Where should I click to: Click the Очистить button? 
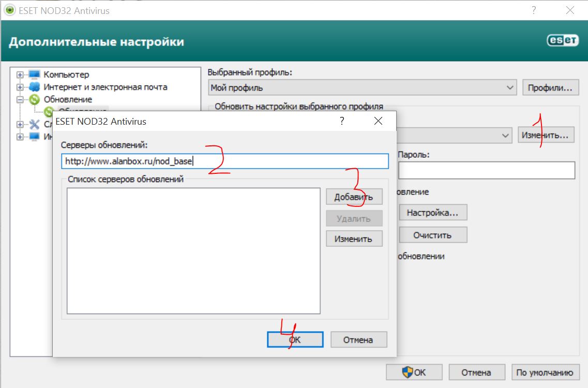pos(433,235)
